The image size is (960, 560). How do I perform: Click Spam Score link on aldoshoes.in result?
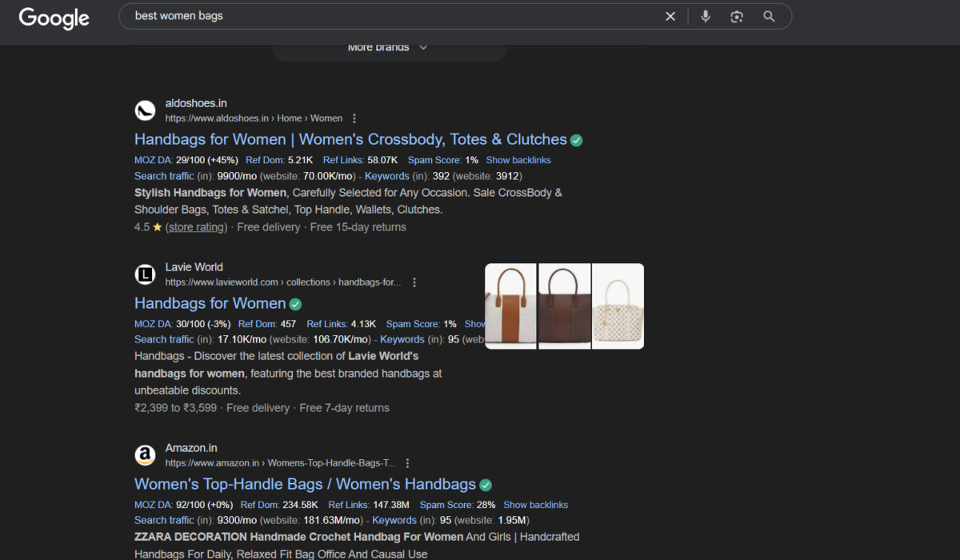[x=434, y=160]
